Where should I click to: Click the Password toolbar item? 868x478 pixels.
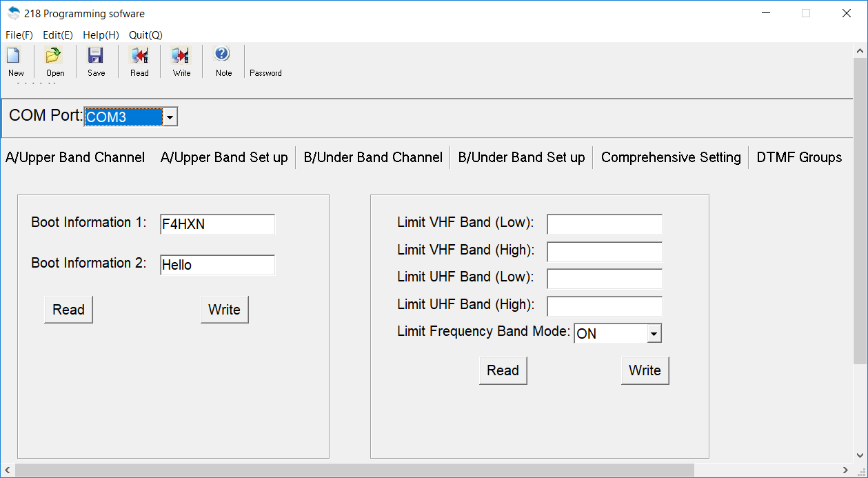click(x=265, y=72)
